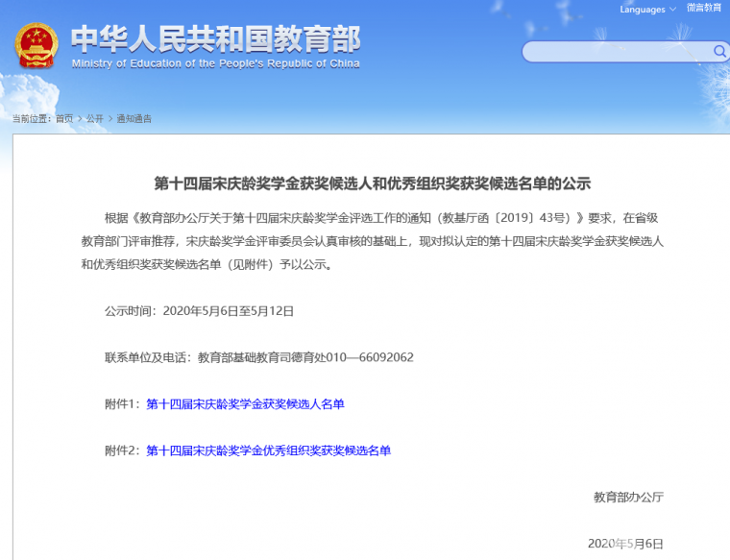Focus the site search input field
730x560 pixels.
point(617,51)
